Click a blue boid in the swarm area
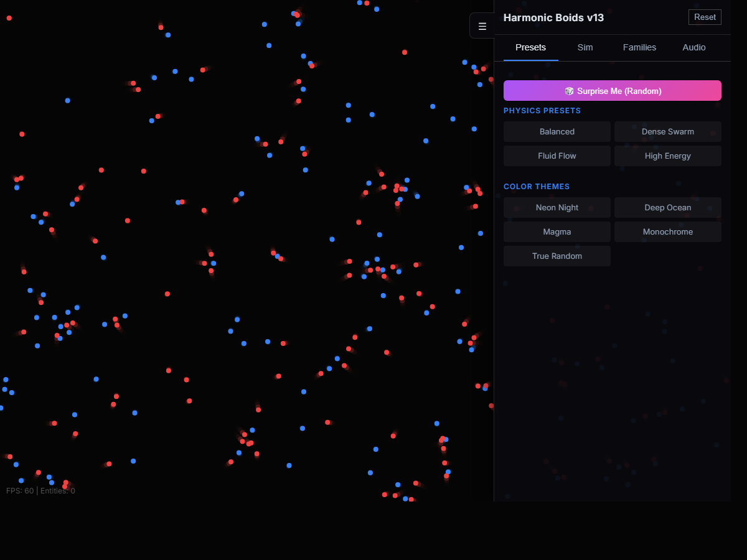The image size is (747, 560). [67, 99]
